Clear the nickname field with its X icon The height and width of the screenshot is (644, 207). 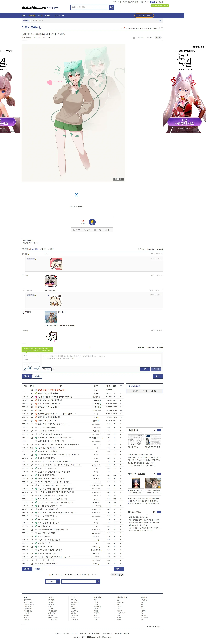[x=38, y=355]
